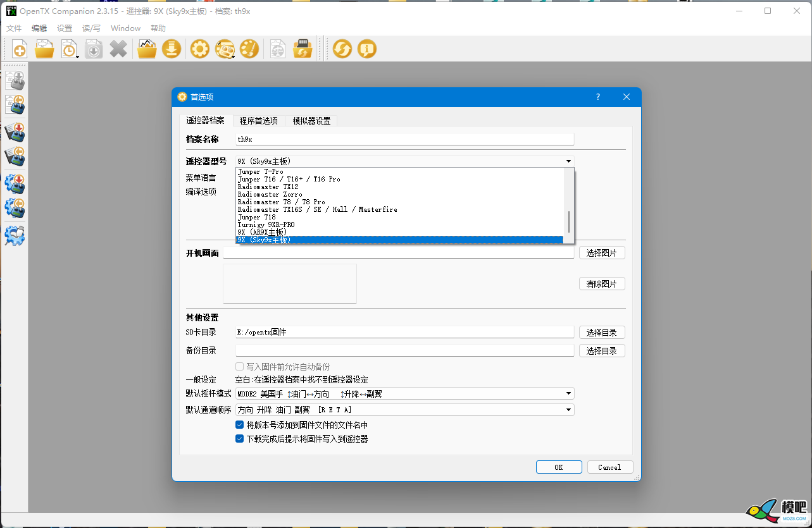Screen dimensions: 812x528
Task: Uncheck 下载完成后提示将固件写入到遥控器
Action: [240, 438]
